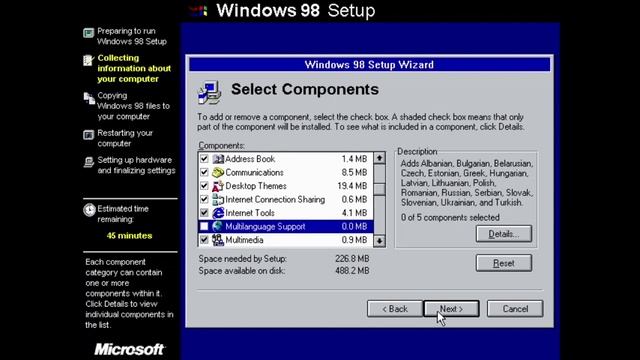Viewport: 640px width, 360px height.
Task: Select the Address Book row label
Action: click(250, 159)
